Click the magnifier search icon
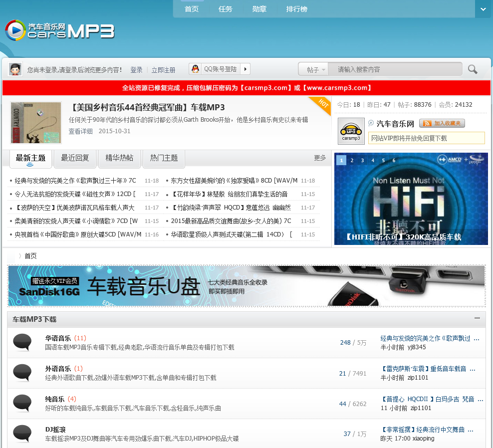Image resolution: width=493 pixels, height=448 pixels. coord(472,69)
